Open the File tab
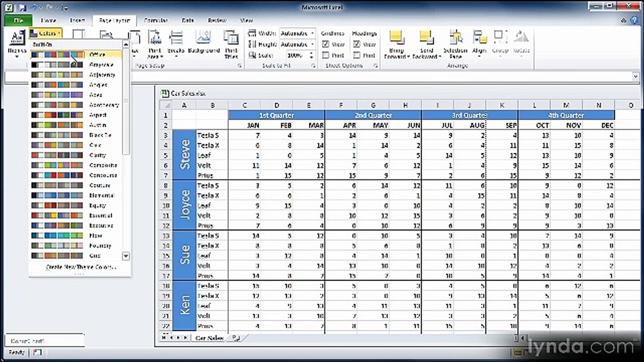644x362 pixels. pyautogui.click(x=18, y=21)
